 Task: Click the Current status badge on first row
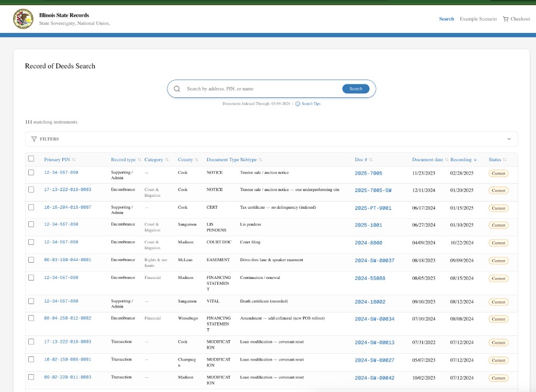point(498,173)
